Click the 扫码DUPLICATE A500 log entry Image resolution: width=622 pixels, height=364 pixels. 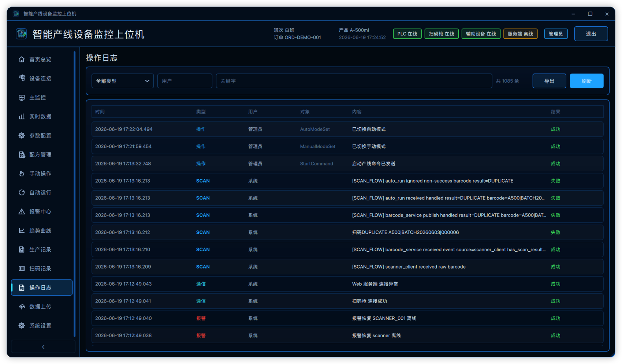tap(347, 232)
